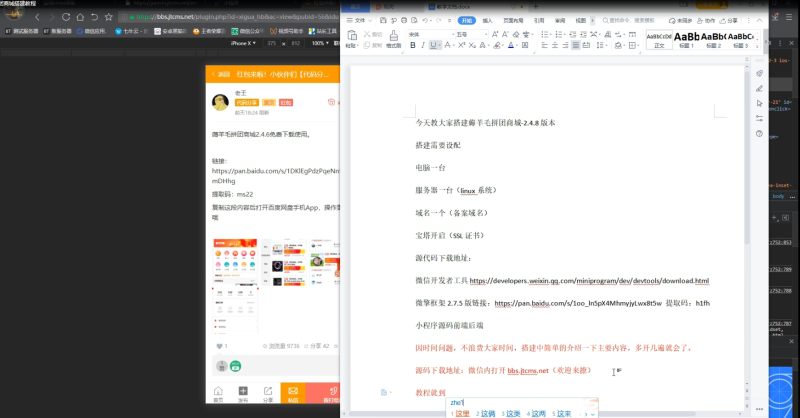Decrease font size with shrink icon
Image resolution: width=800 pixels, height=418 pixels.
(505, 34)
